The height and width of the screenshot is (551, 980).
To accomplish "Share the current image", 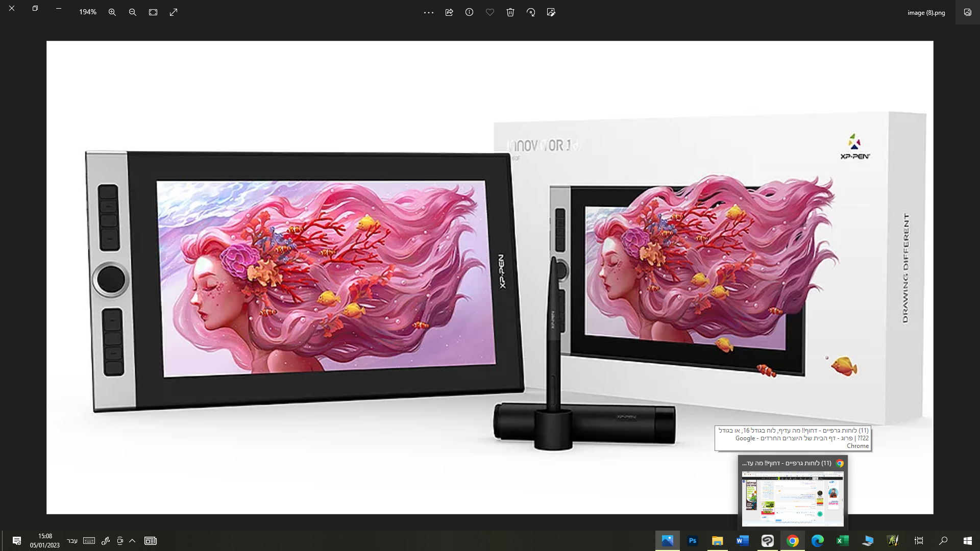I will click(449, 12).
